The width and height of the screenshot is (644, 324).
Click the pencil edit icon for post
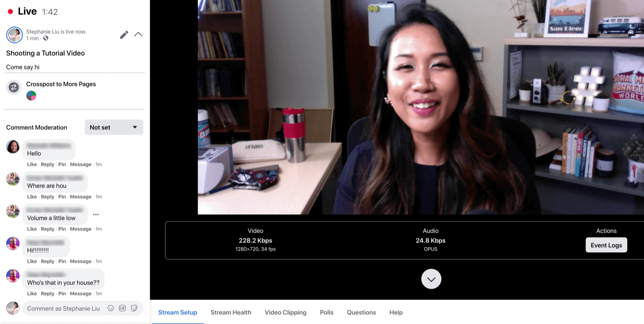(x=124, y=35)
